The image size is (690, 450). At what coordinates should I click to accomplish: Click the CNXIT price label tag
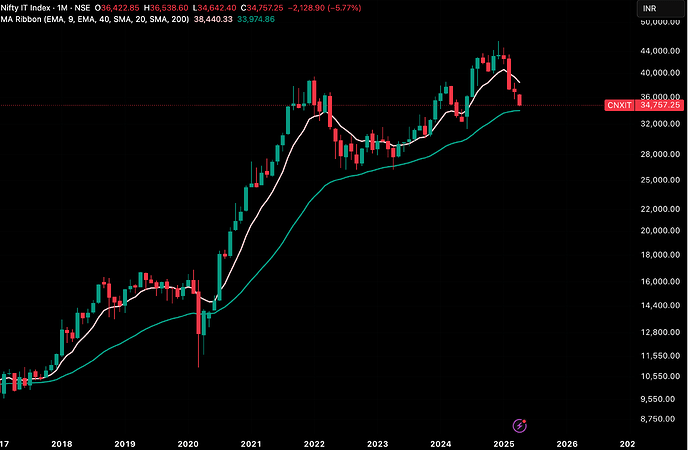coord(619,105)
